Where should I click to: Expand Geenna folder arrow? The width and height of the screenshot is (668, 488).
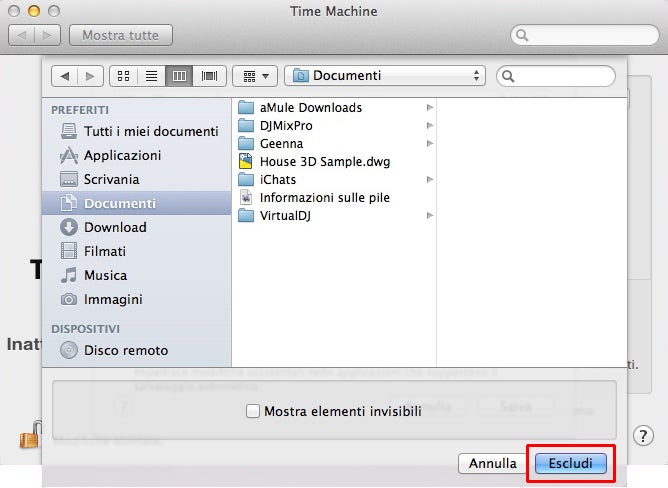pos(430,144)
